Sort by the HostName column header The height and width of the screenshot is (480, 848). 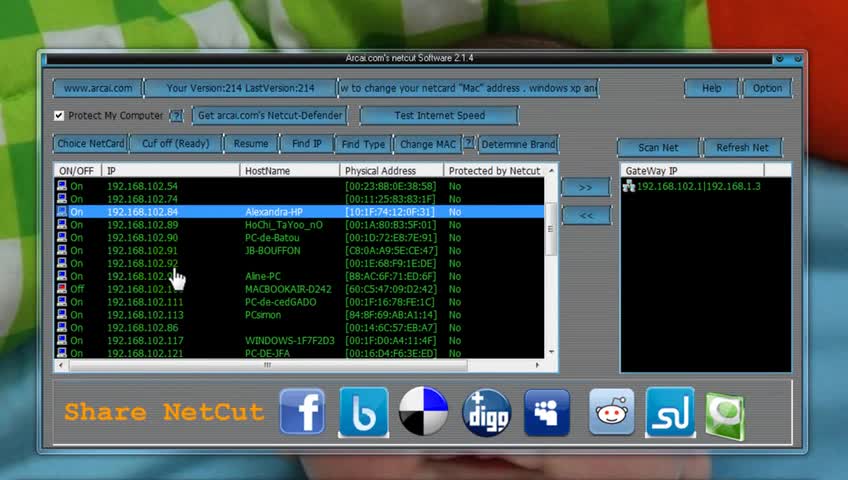(289, 171)
